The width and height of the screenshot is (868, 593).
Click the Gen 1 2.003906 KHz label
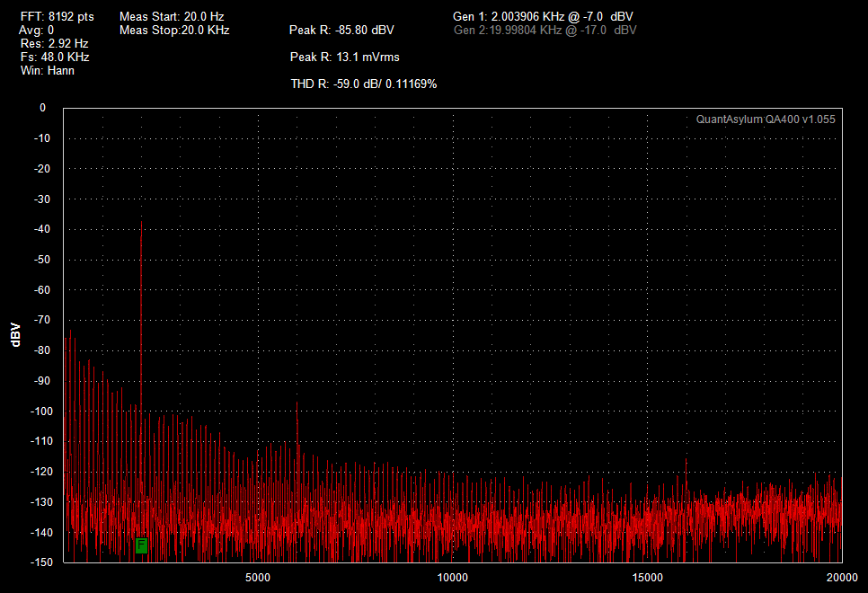[x=543, y=16]
